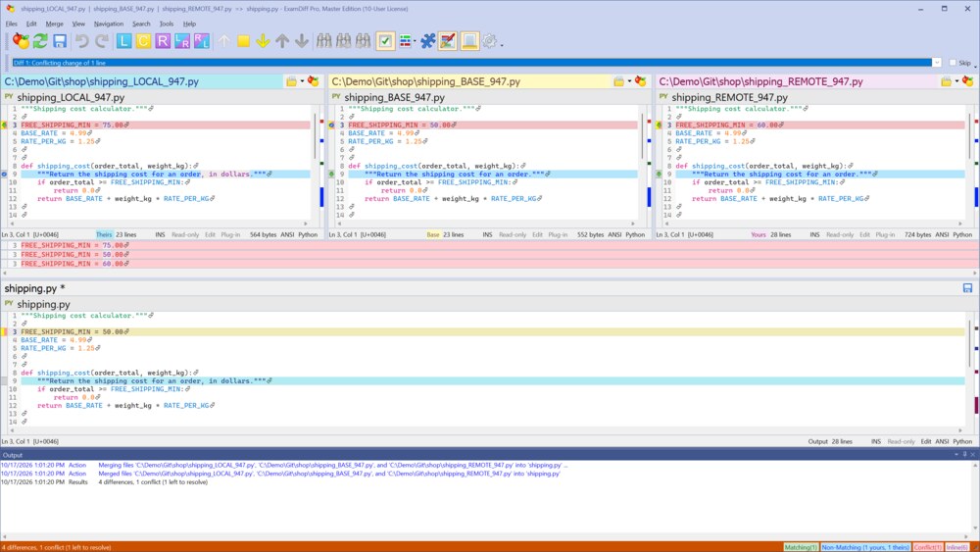Use Left version with the blue L icon
The image size is (980, 552).
pos(123,41)
